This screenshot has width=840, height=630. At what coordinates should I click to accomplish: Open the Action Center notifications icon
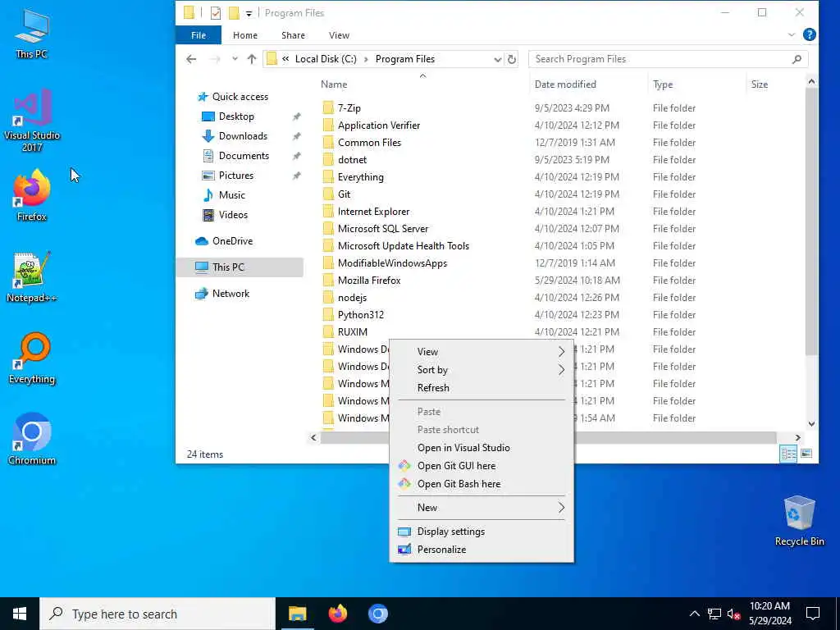point(813,614)
